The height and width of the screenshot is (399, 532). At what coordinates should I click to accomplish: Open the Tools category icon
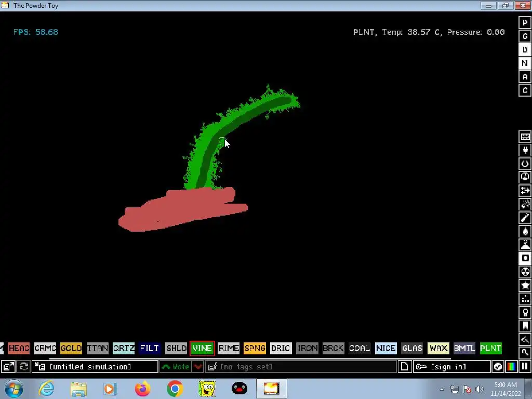coord(525,312)
